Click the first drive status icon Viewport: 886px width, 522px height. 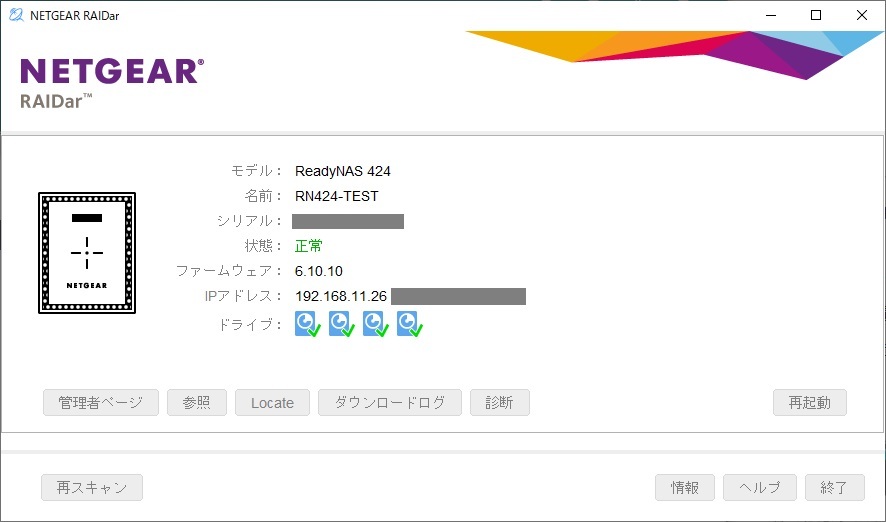tap(308, 324)
